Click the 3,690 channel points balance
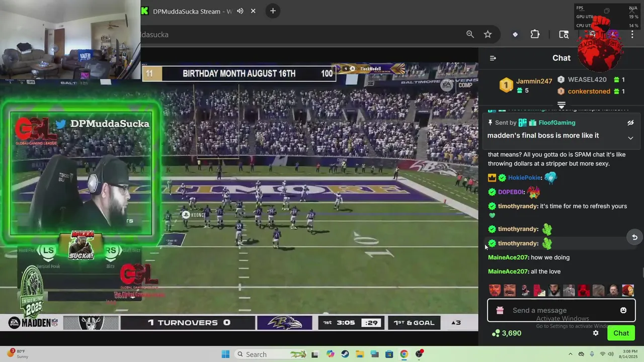 coord(507,333)
